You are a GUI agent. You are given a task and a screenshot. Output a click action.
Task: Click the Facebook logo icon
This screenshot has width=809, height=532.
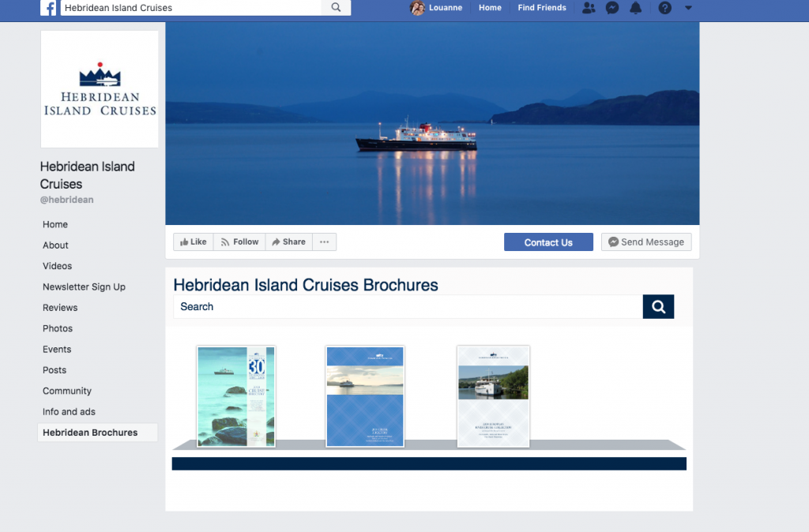48,8
